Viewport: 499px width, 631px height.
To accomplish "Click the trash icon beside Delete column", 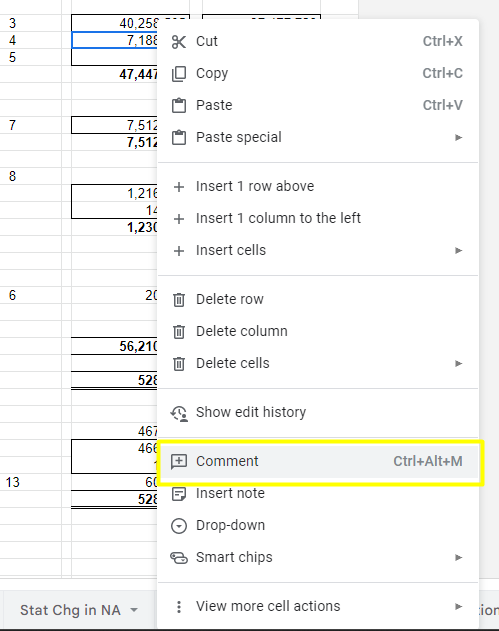I will pos(179,332).
